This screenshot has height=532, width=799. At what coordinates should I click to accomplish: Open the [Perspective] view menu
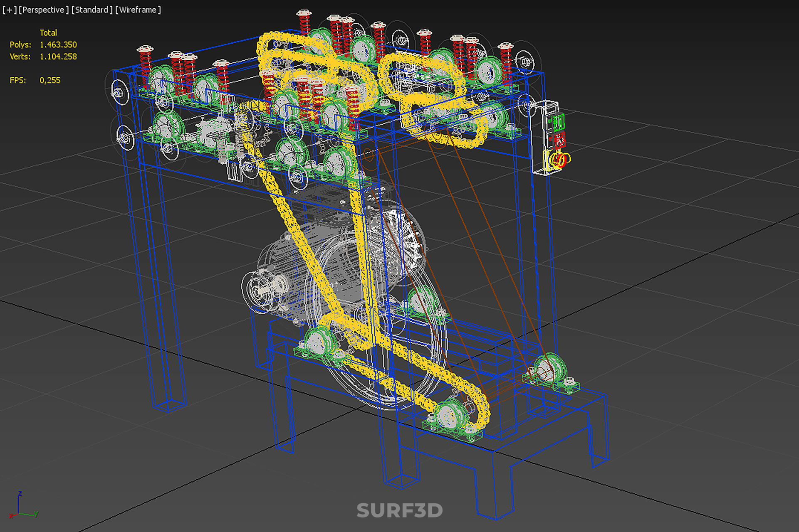pos(44,10)
